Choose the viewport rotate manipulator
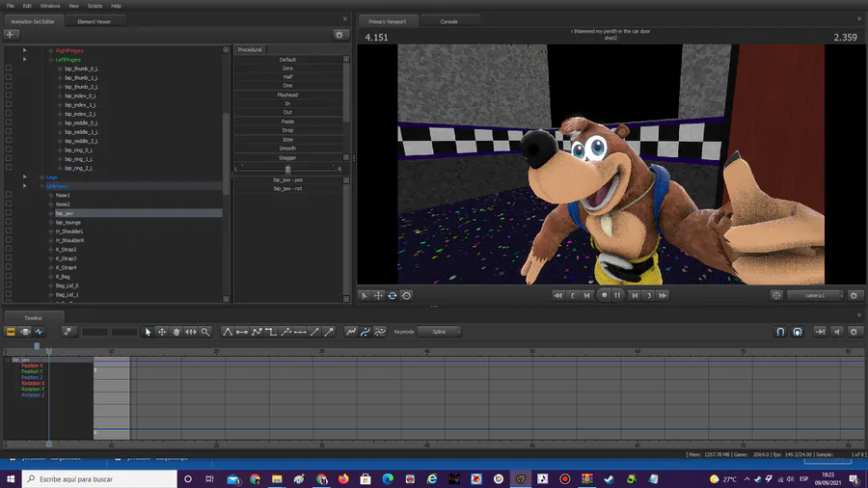The height and width of the screenshot is (488, 868). coord(392,295)
